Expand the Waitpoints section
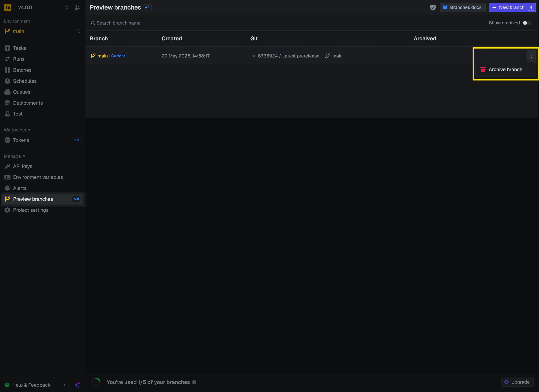The height and width of the screenshot is (392, 539). pyautogui.click(x=17, y=130)
